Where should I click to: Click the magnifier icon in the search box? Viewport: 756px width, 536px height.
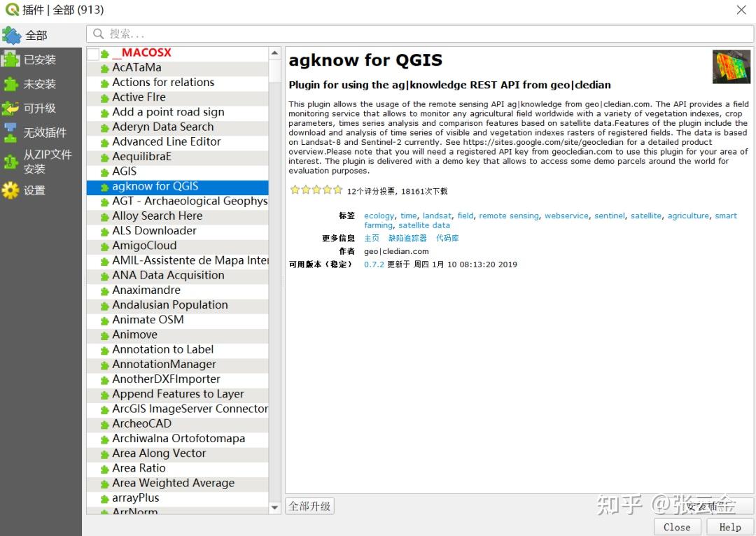pos(99,33)
